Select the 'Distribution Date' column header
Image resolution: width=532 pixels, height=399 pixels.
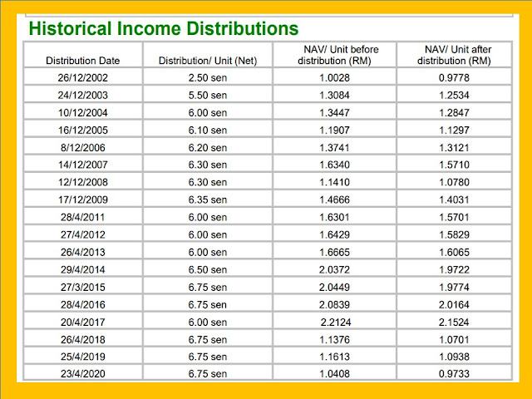tap(83, 61)
